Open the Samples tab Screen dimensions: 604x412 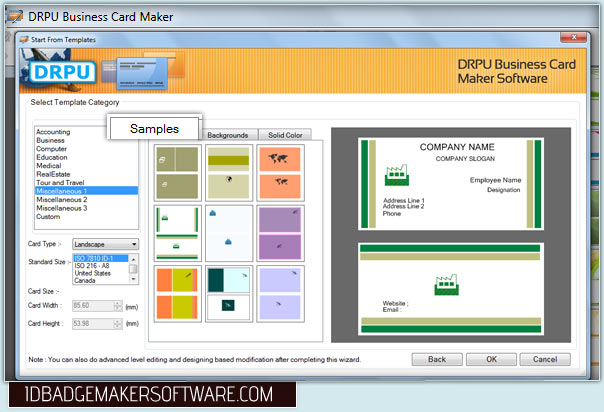point(154,129)
